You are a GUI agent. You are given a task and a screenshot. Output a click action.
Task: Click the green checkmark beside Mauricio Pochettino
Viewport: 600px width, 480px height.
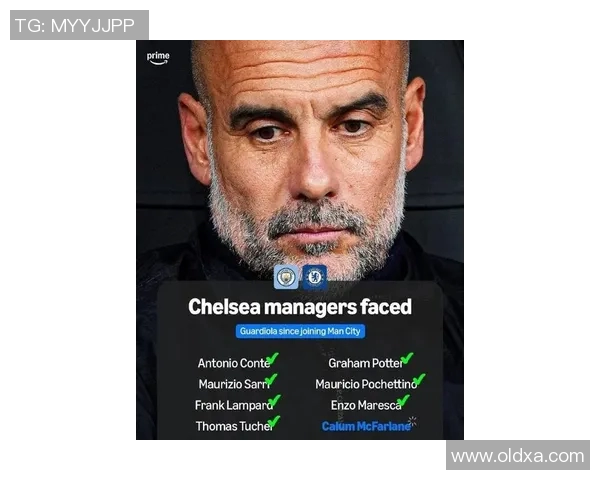tap(419, 380)
